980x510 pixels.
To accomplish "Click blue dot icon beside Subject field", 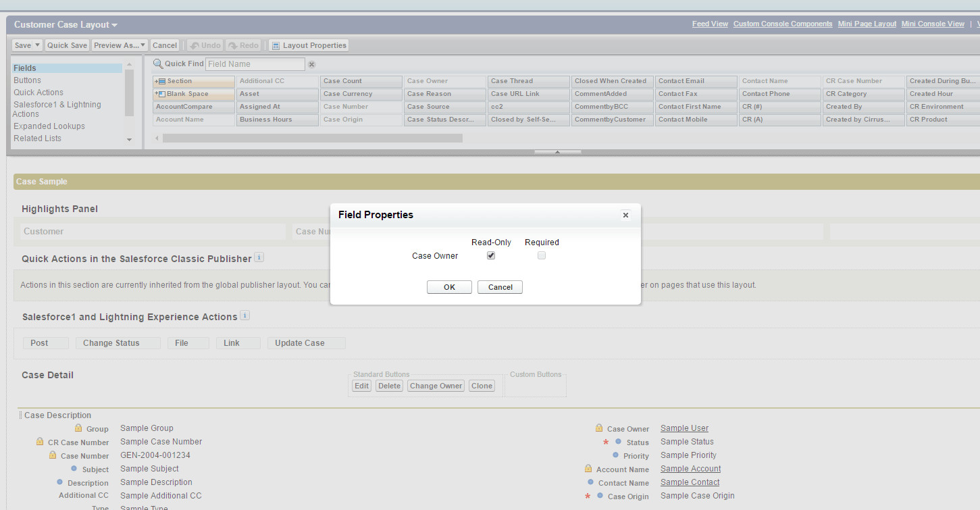I will [74, 468].
